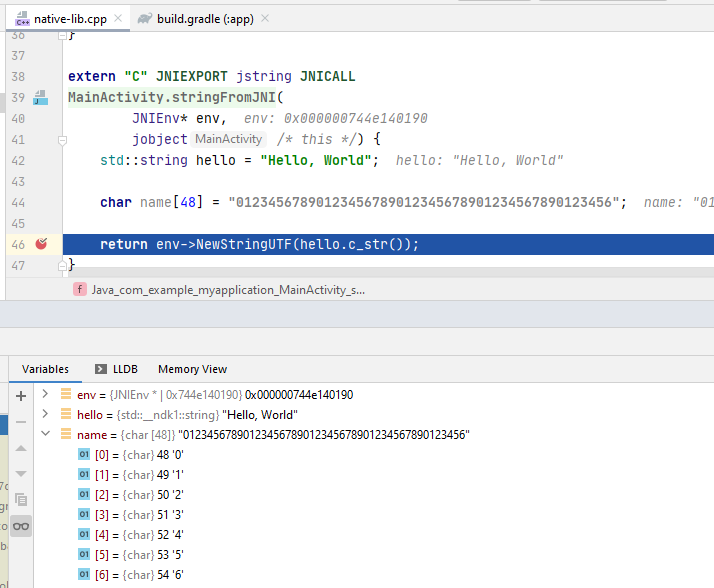The width and height of the screenshot is (714, 588).
Task: Click the Java_com_example function breadcrumb
Action: [227, 289]
